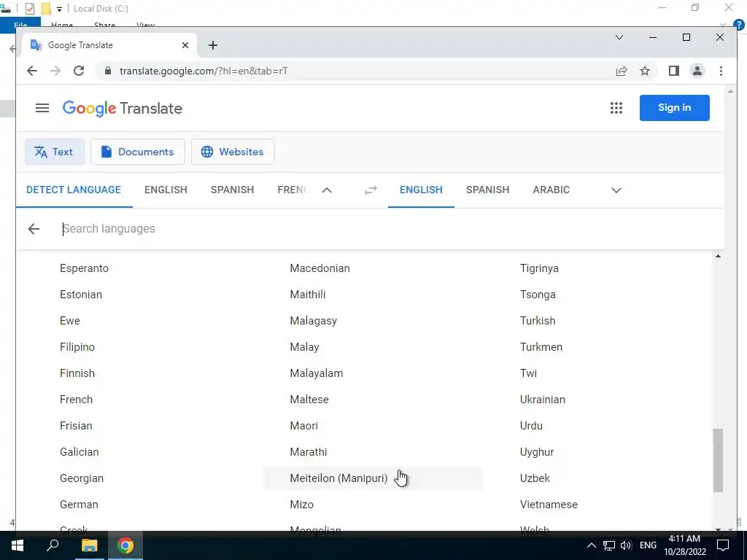Open the Windows Start menu
Screen dimensions: 747x560
click(x=18, y=545)
